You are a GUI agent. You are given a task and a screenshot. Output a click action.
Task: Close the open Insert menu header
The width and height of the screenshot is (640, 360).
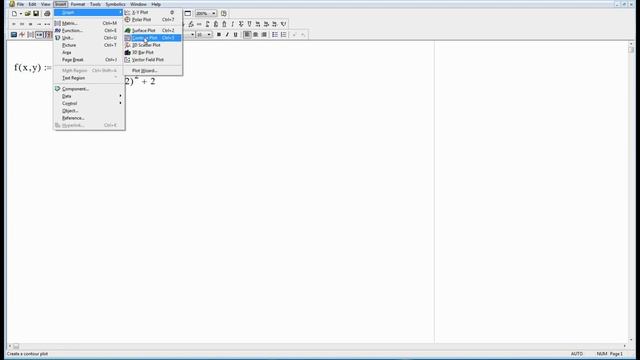coord(60,4)
